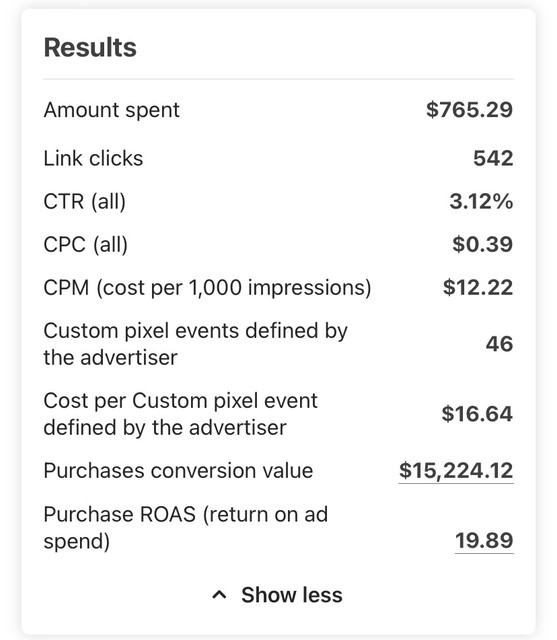Click the CTR (all) label

coord(85,202)
